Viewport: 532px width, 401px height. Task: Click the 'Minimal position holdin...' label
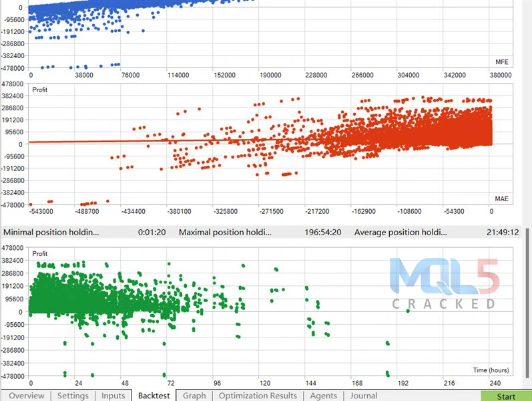click(x=51, y=232)
